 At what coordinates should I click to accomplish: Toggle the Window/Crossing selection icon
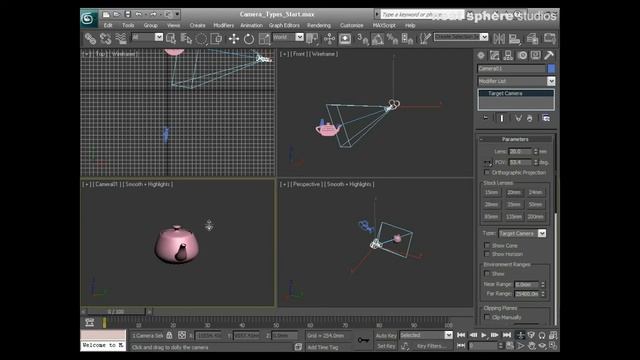tap(216, 39)
